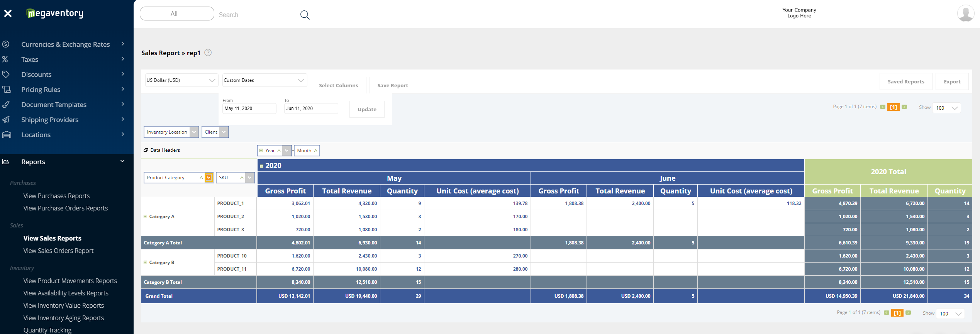Click the search magnifier icon

[x=305, y=15]
